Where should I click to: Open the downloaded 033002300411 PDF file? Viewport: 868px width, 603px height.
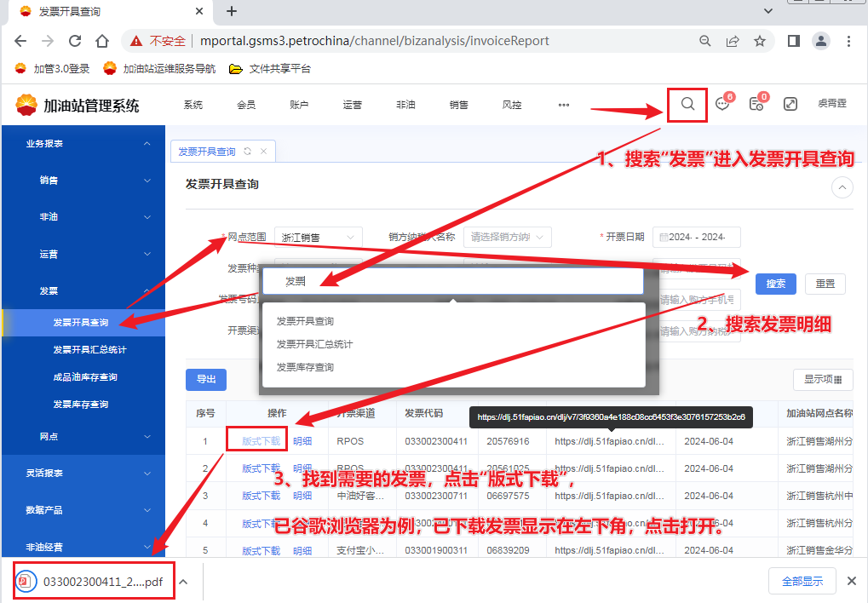point(93,582)
